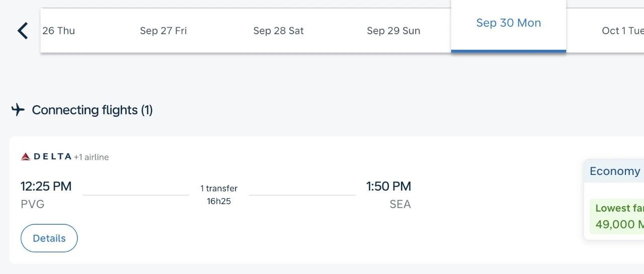Click the +1 airline label
Screen dimensions: 644x274
tap(91, 157)
